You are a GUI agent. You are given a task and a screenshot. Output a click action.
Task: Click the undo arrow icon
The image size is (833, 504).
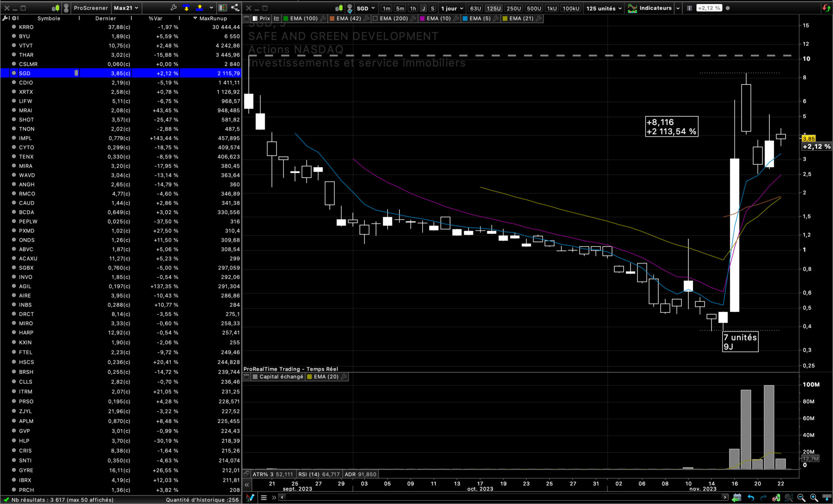750,497
